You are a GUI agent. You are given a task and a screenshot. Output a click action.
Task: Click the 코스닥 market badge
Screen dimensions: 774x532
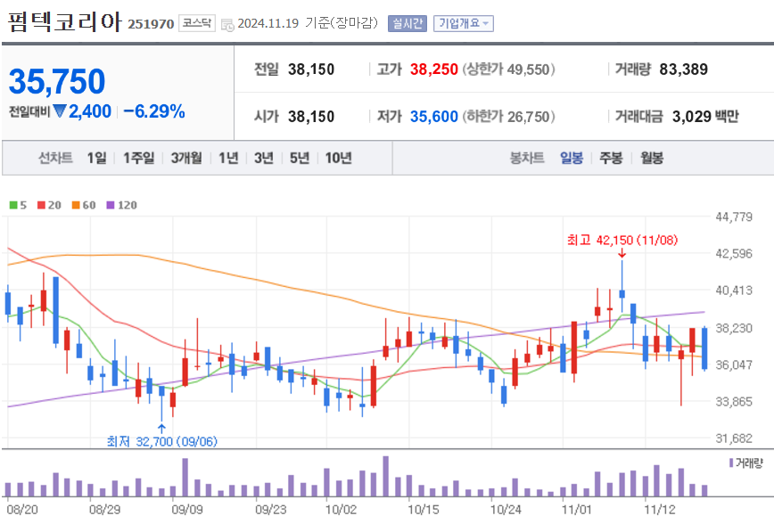197,23
